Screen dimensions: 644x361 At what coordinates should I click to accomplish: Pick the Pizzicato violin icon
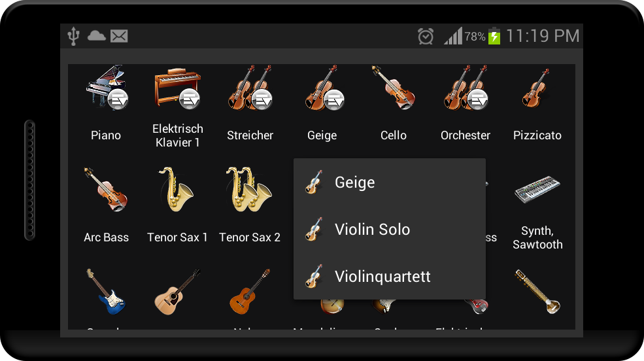tap(536, 88)
